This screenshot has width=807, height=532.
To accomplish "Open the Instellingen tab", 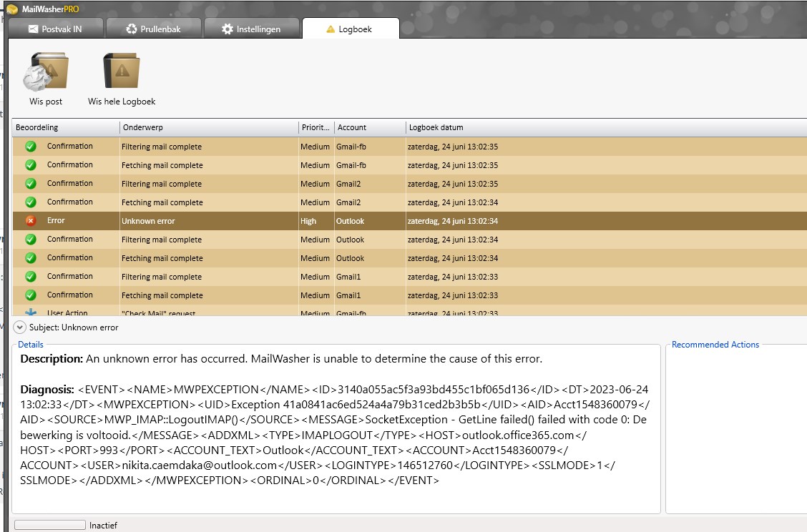I will [252, 29].
